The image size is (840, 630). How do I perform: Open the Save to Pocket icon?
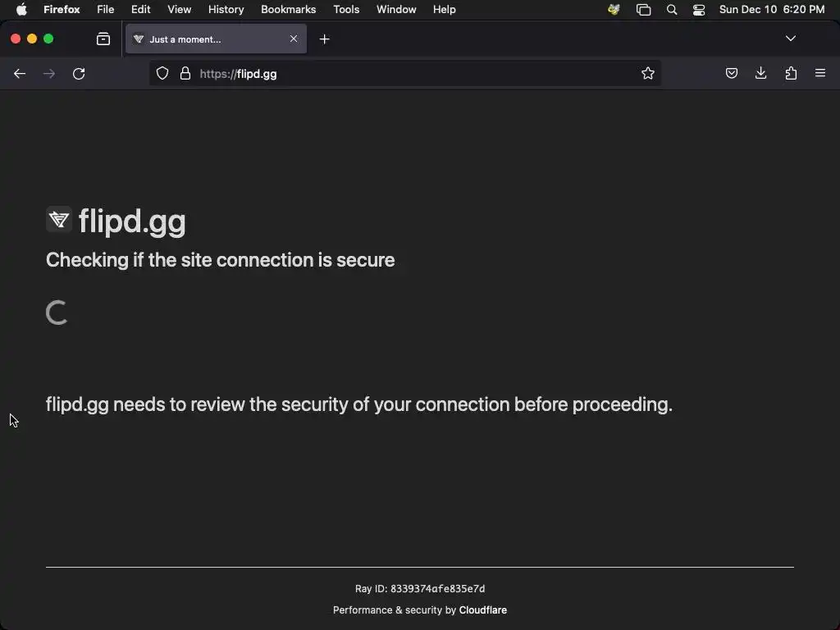point(731,73)
